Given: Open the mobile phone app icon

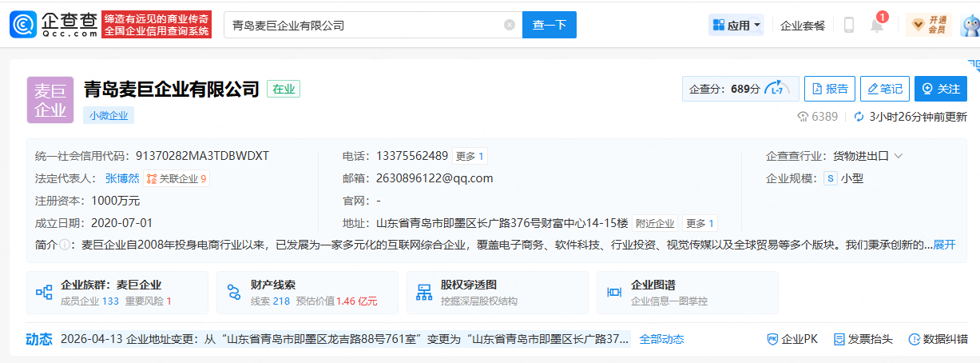Looking at the screenshot, I should click(x=848, y=25).
